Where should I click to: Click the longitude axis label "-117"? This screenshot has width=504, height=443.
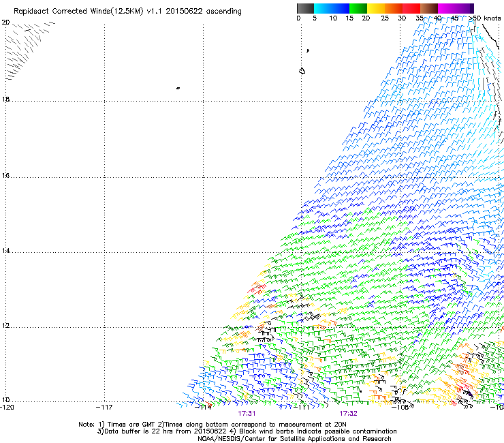point(104,407)
